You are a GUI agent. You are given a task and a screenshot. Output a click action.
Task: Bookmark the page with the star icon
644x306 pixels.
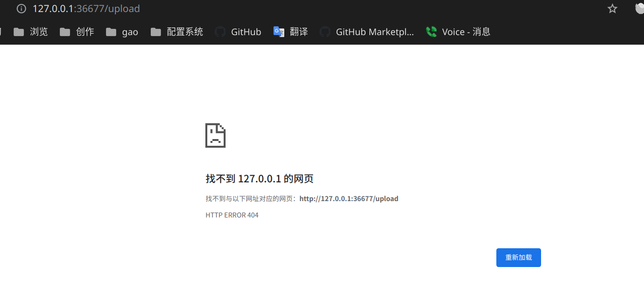pos(612,8)
